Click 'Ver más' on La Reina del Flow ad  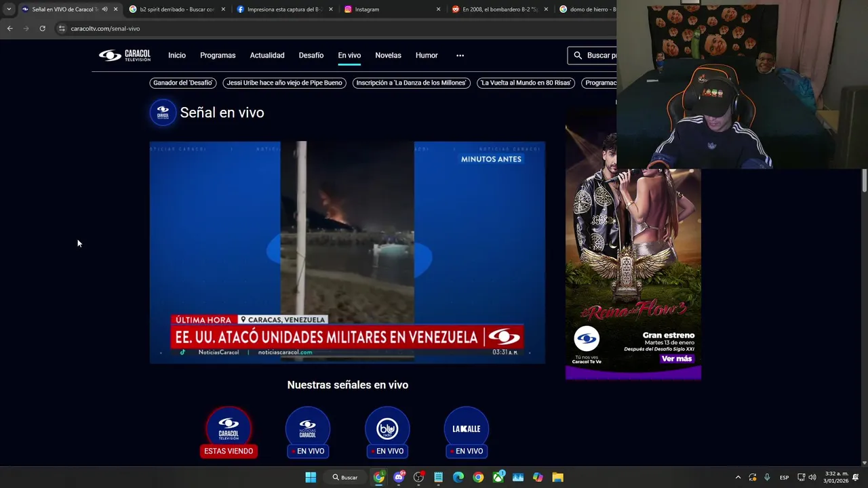677,359
